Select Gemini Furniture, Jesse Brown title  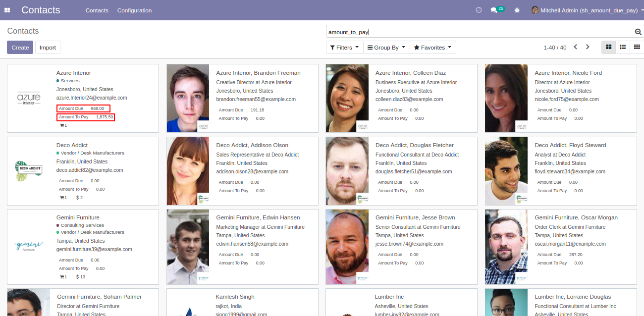pyautogui.click(x=415, y=217)
